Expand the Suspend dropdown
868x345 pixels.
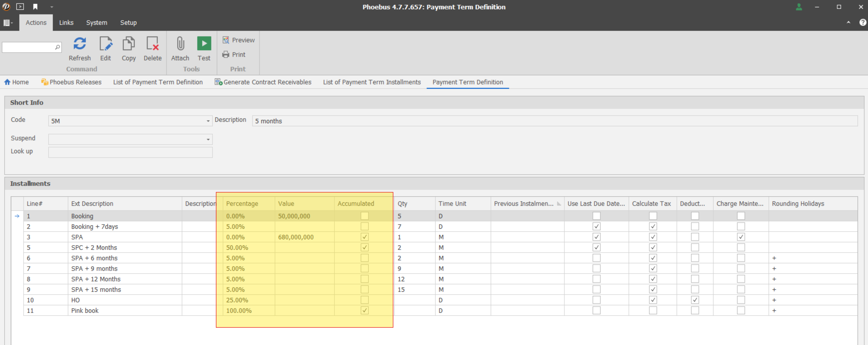point(208,139)
